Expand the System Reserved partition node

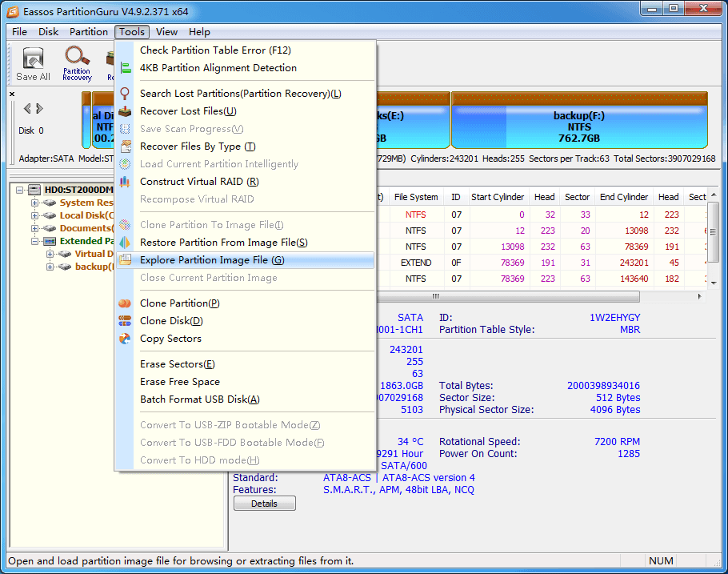35,203
